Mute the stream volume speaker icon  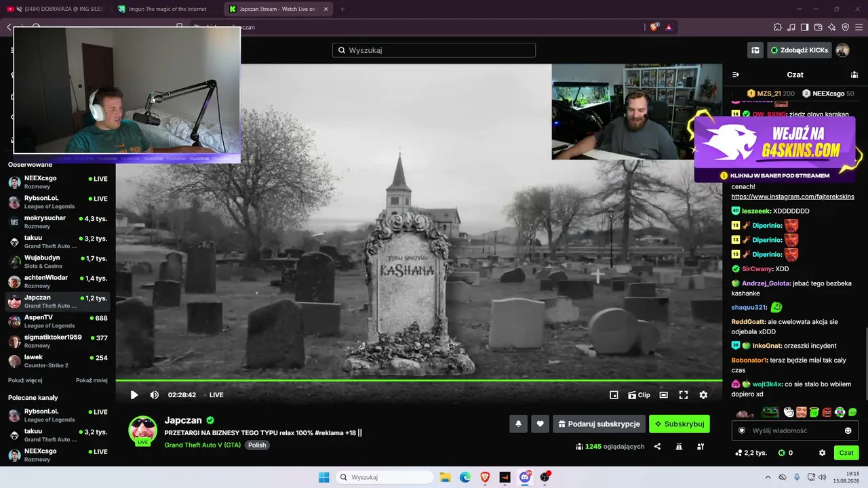[x=155, y=395]
